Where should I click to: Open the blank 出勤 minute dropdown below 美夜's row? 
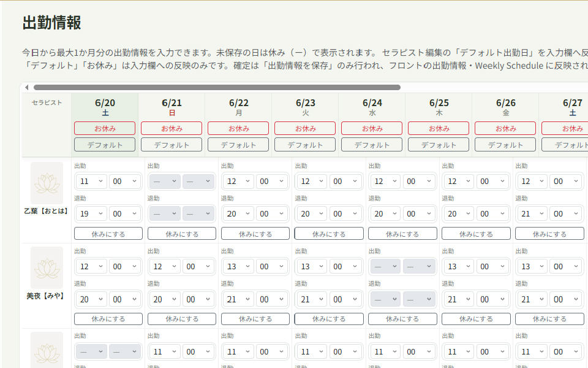coord(125,351)
